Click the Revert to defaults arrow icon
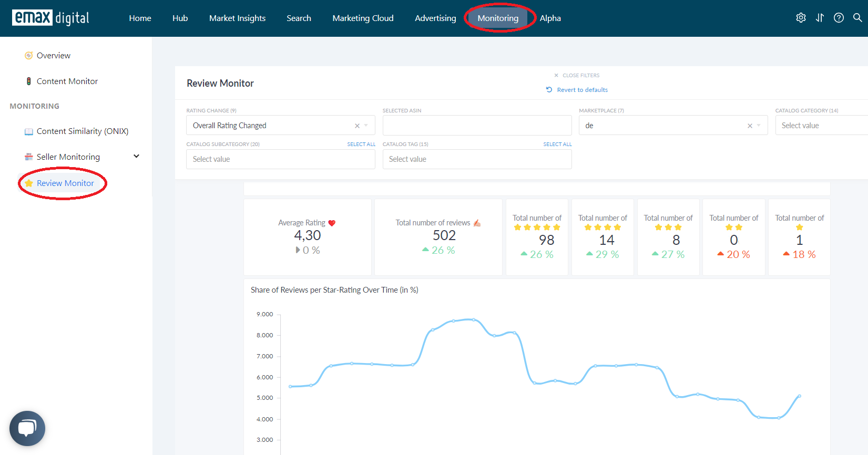Screen dimensions: 868x455 tap(549, 90)
